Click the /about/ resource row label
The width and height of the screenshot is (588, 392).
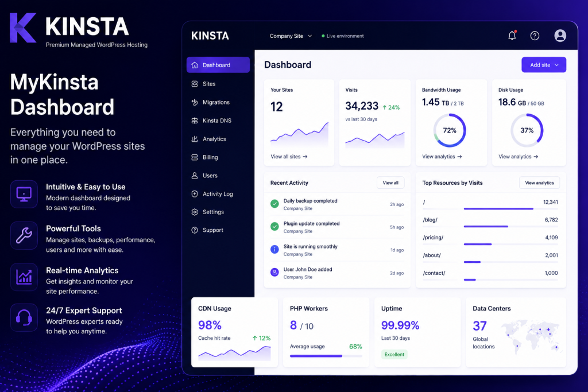pyautogui.click(x=432, y=255)
